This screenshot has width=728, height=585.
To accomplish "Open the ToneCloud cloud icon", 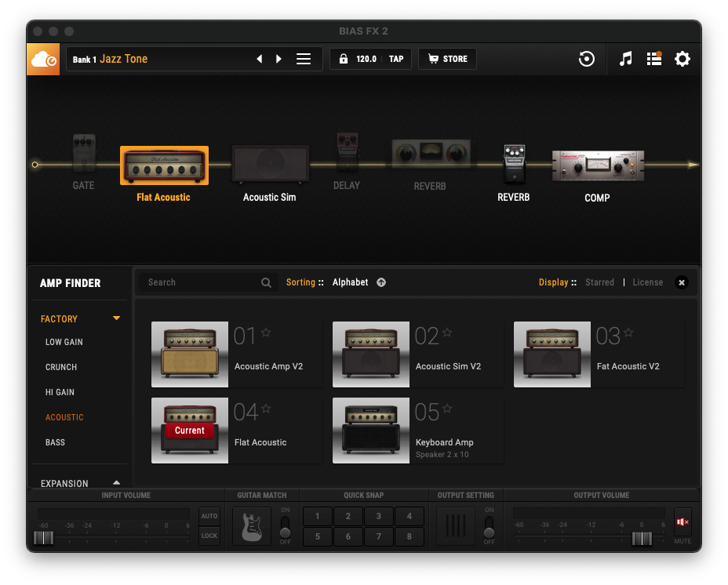I will pyautogui.click(x=43, y=59).
